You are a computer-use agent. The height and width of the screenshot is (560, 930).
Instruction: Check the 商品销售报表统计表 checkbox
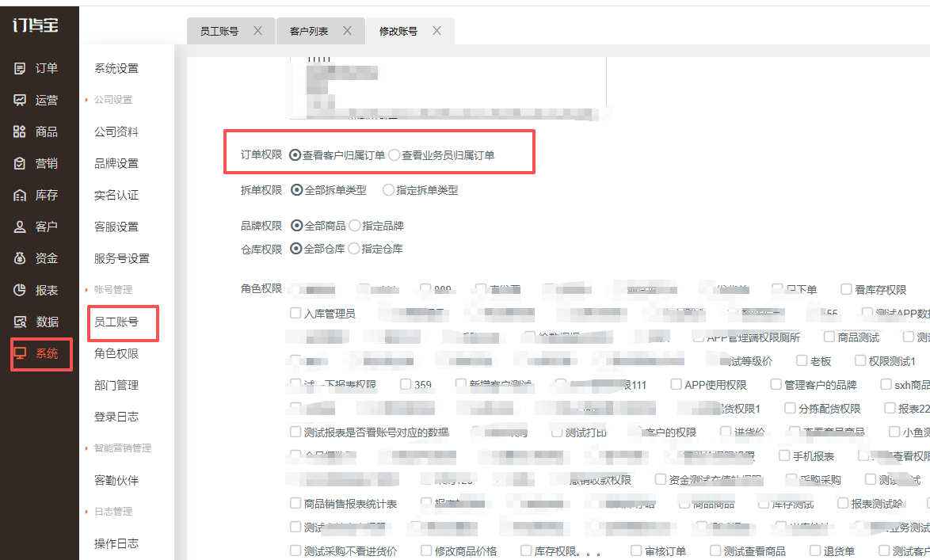[x=295, y=503]
